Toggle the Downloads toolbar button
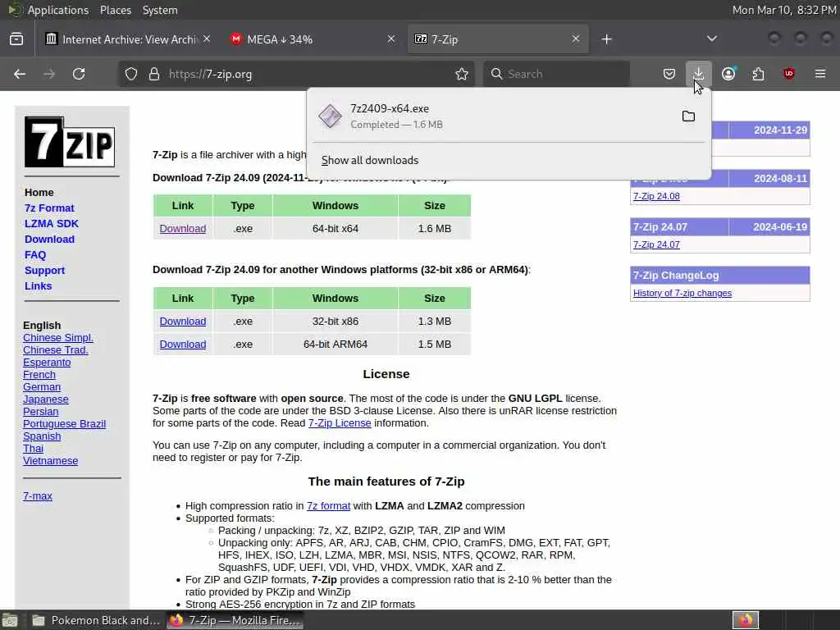The image size is (840, 630). [x=699, y=74]
